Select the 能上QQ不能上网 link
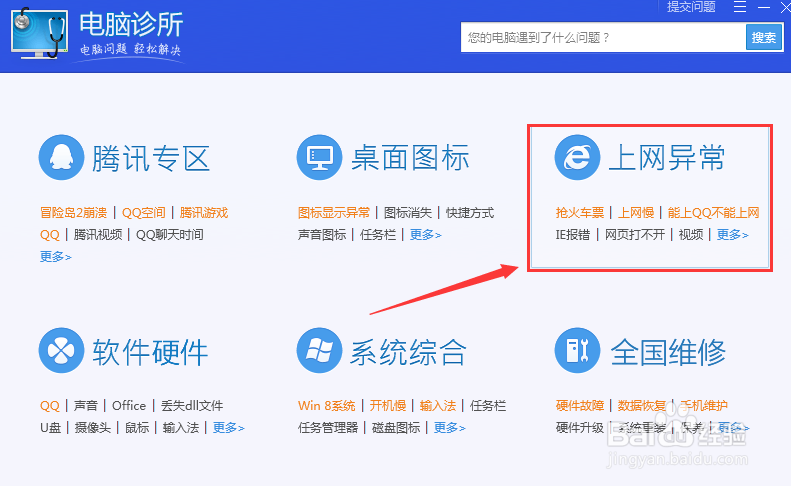The height and width of the screenshot is (486, 791). [713, 212]
